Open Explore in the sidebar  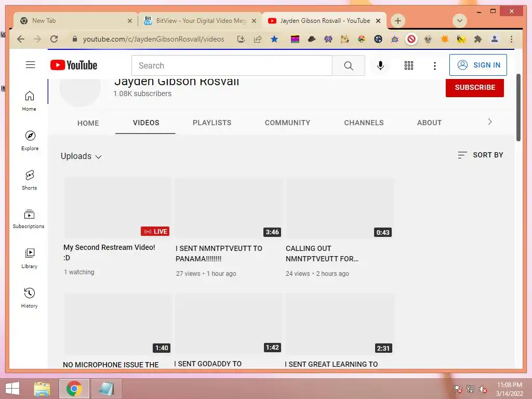point(30,140)
